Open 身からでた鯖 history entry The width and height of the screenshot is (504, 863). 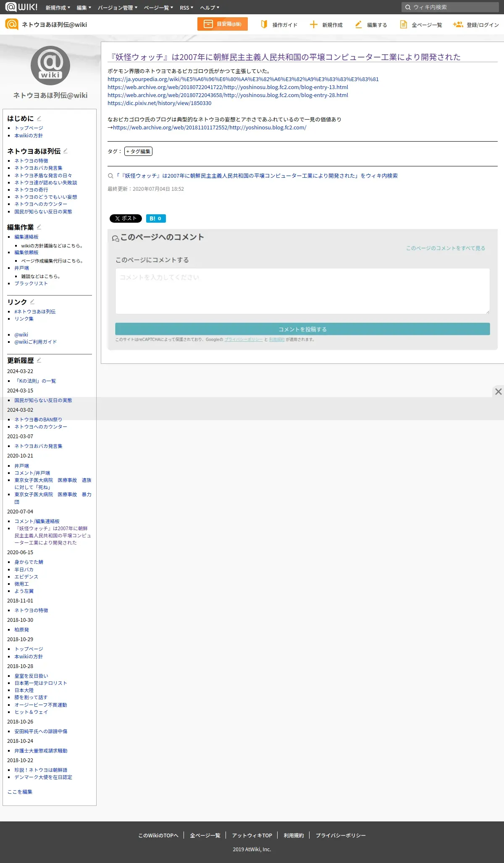pyautogui.click(x=29, y=562)
